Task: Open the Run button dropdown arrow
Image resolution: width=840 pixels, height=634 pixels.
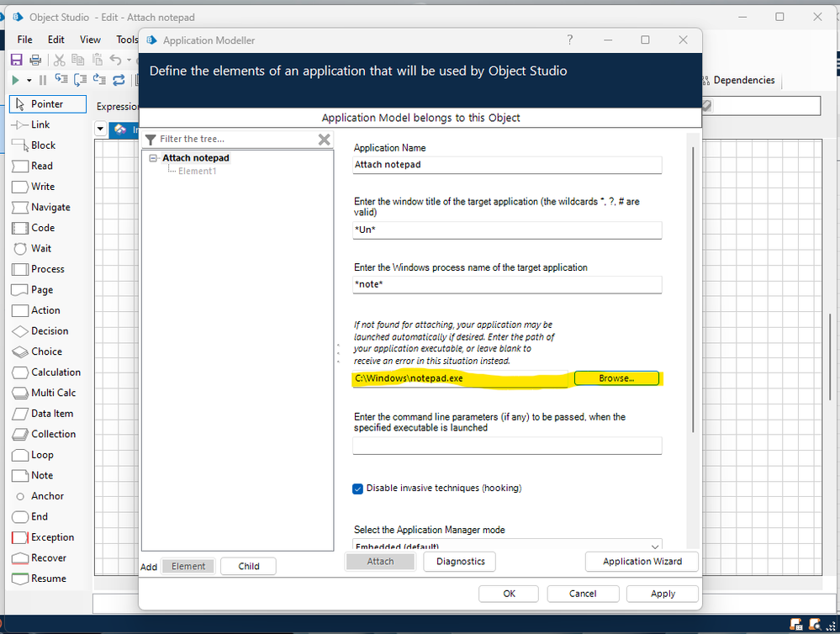Action: [x=29, y=81]
